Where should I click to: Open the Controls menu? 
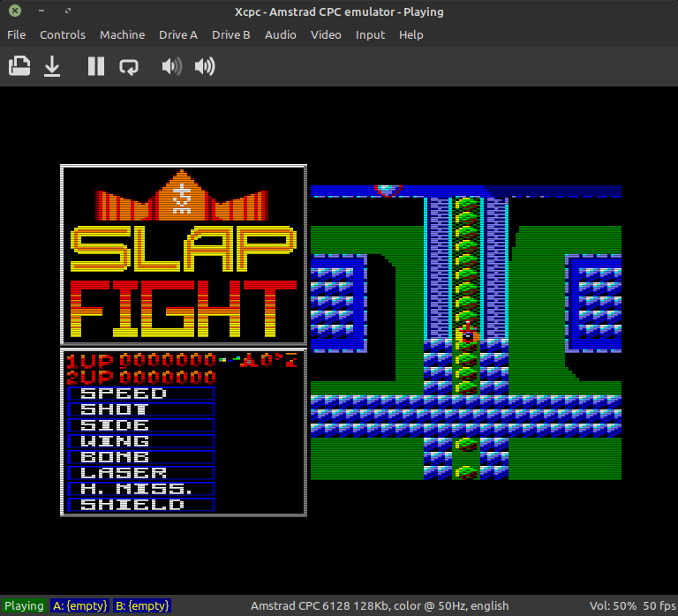[x=63, y=35]
